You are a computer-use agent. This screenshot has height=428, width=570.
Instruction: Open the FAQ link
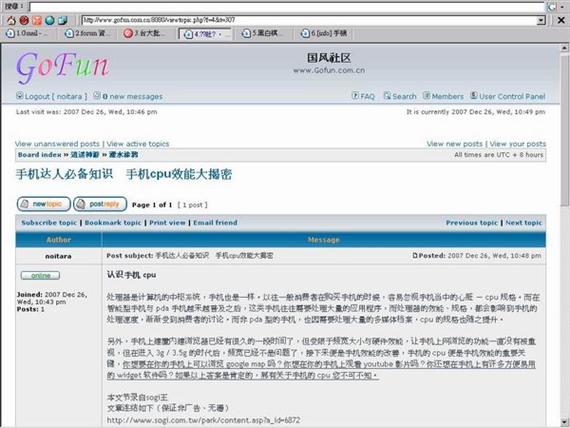363,96
